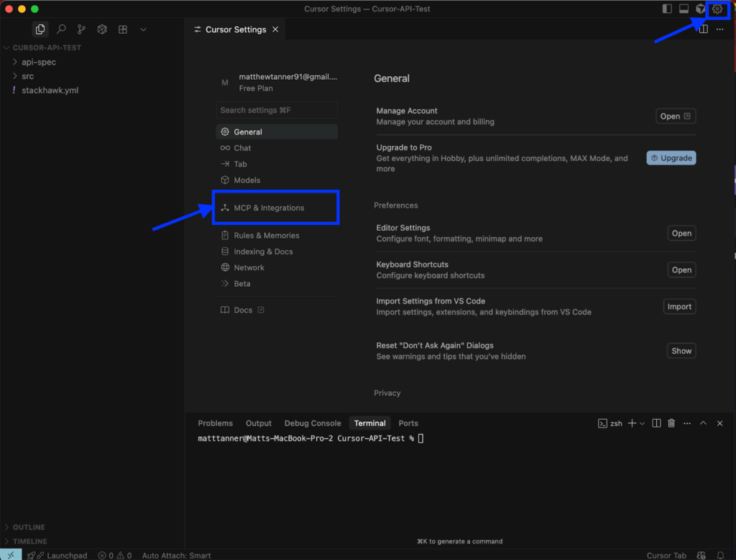
Task: Show hidden Don't Ask Again dialogs
Action: coord(681,351)
